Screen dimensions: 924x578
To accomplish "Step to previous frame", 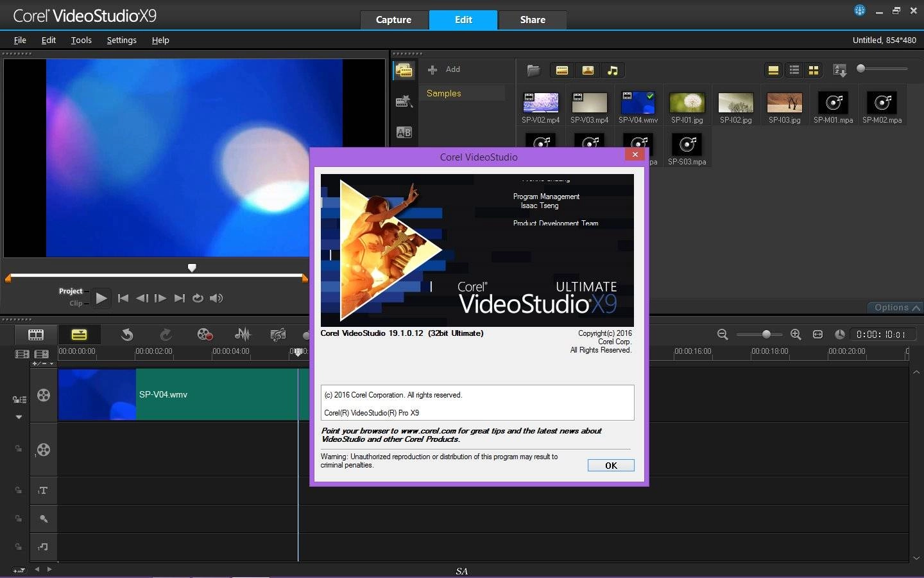I will point(142,298).
